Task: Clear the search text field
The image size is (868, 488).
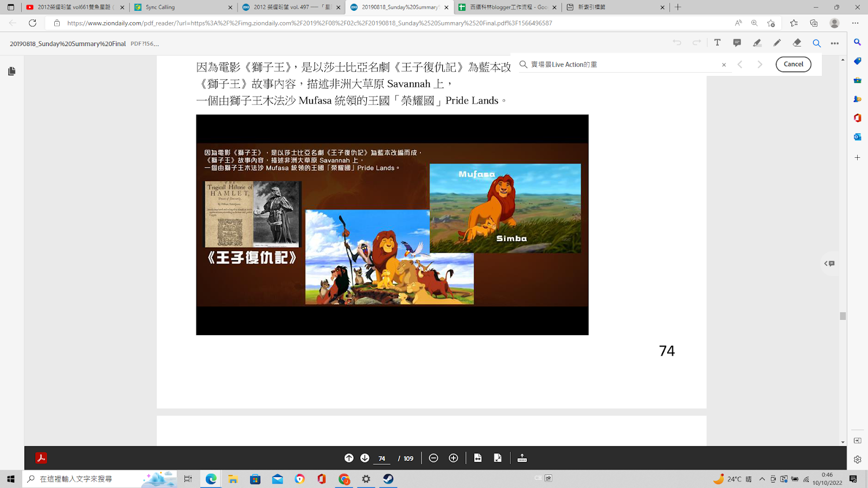Action: point(724,65)
